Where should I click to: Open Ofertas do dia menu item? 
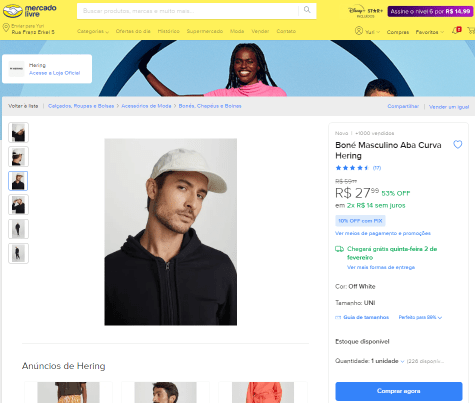click(133, 31)
